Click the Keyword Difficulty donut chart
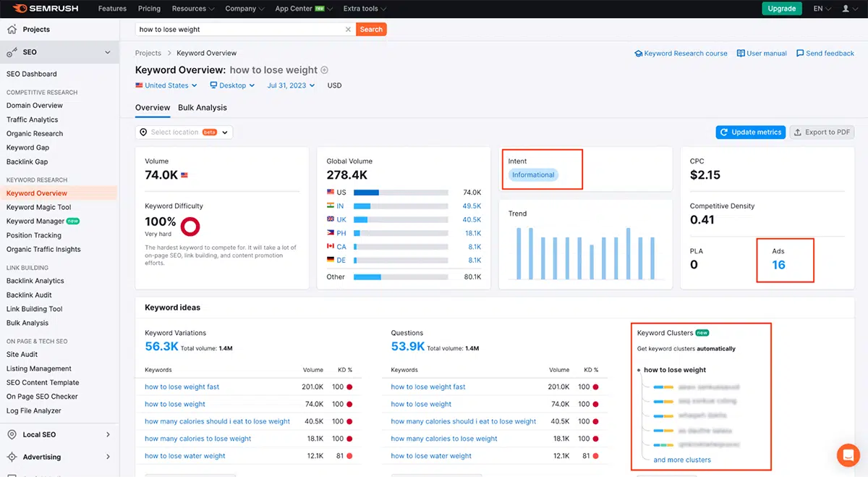The height and width of the screenshot is (477, 868). point(190,226)
